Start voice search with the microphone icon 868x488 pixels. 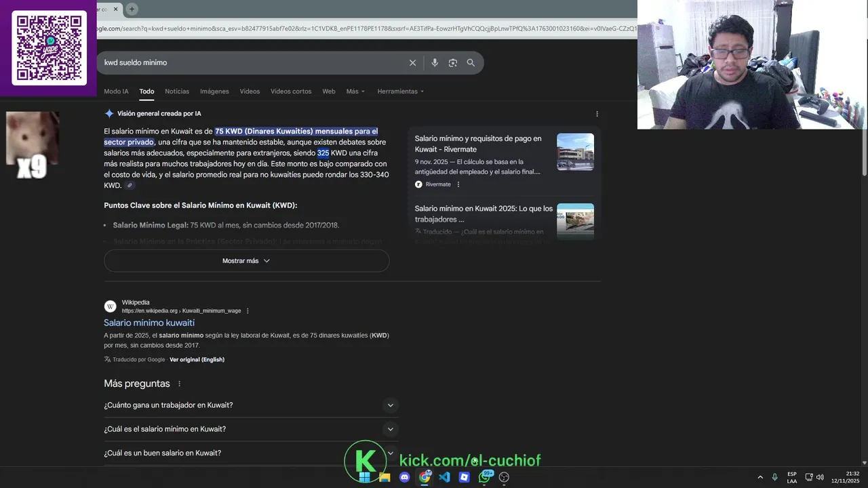pos(435,62)
